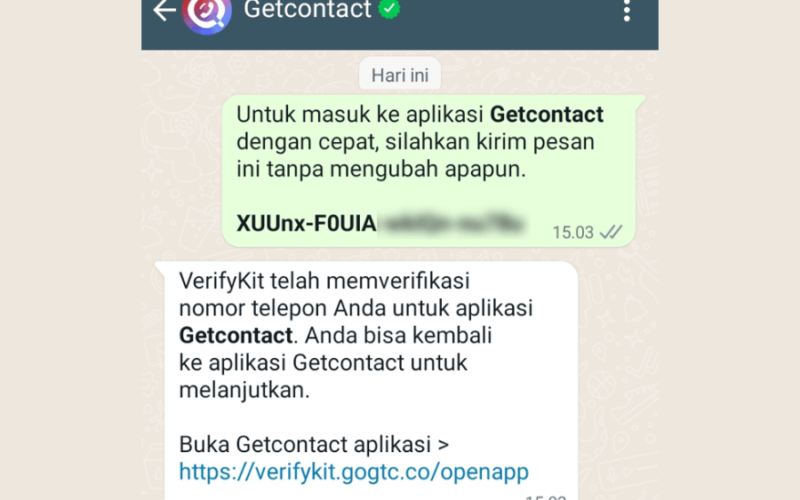Tap bold Getcontact word in received message
Image resolution: width=800 pixels, height=500 pixels.
click(236, 336)
